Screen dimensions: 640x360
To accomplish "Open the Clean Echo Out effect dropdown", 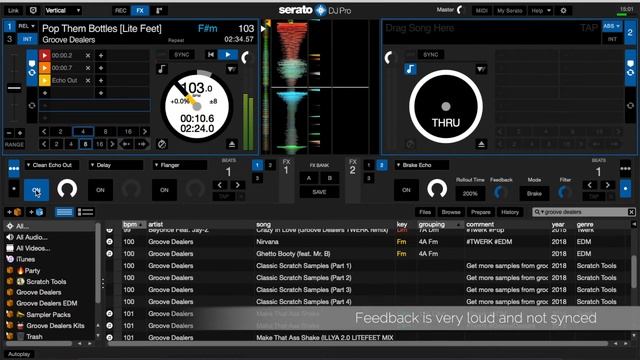I will pos(52,165).
